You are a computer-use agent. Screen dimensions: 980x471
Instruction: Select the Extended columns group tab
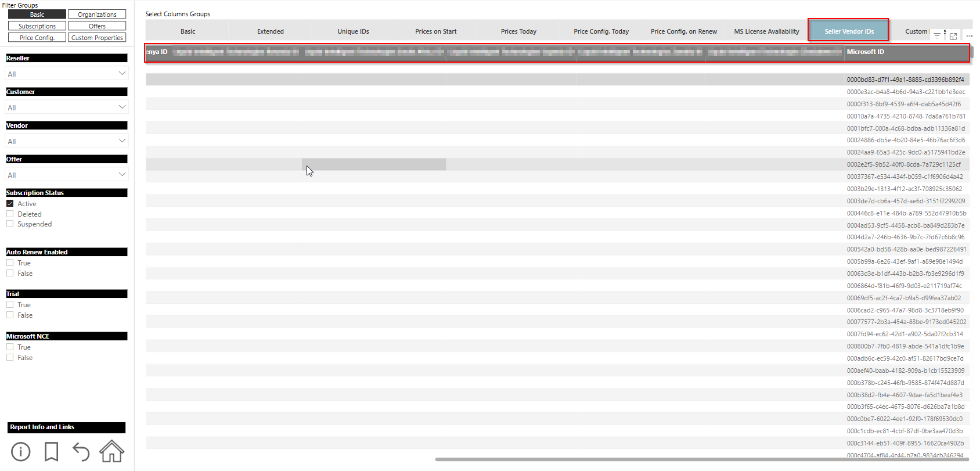(x=271, y=31)
